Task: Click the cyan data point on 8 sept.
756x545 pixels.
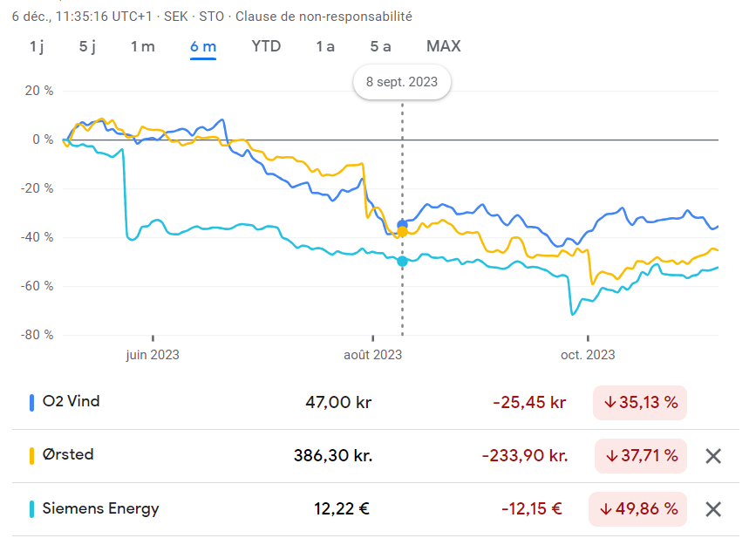Action: pos(402,262)
